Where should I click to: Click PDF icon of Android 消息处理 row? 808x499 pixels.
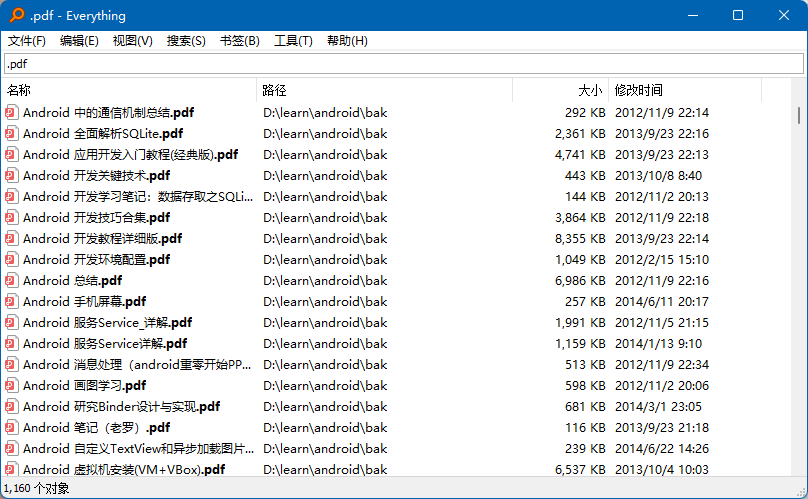coord(11,364)
